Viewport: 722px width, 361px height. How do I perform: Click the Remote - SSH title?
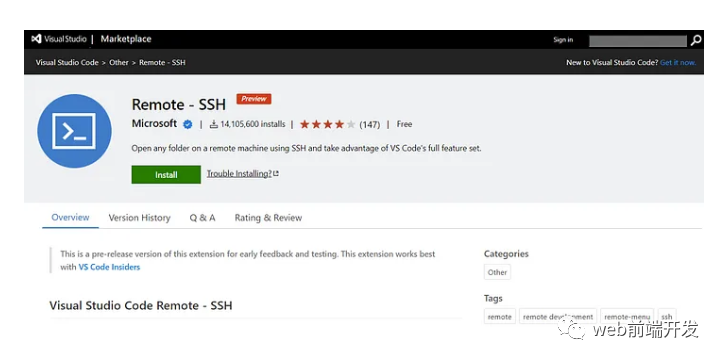click(x=179, y=105)
